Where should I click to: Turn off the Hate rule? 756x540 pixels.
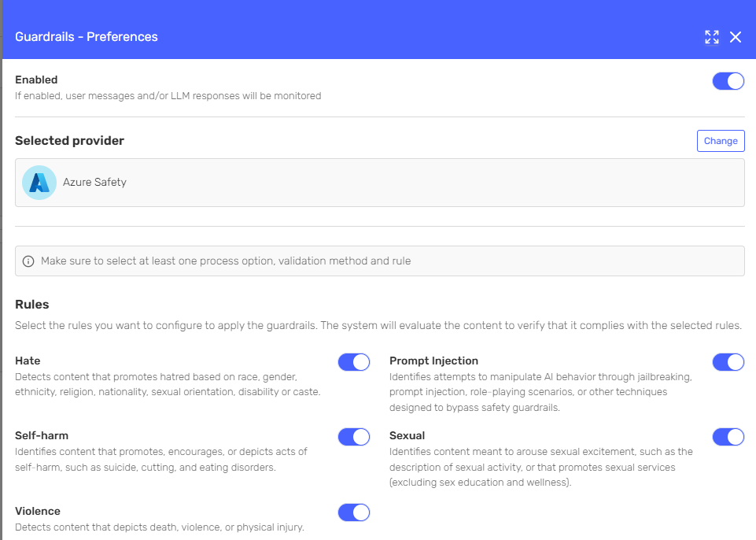click(x=353, y=362)
